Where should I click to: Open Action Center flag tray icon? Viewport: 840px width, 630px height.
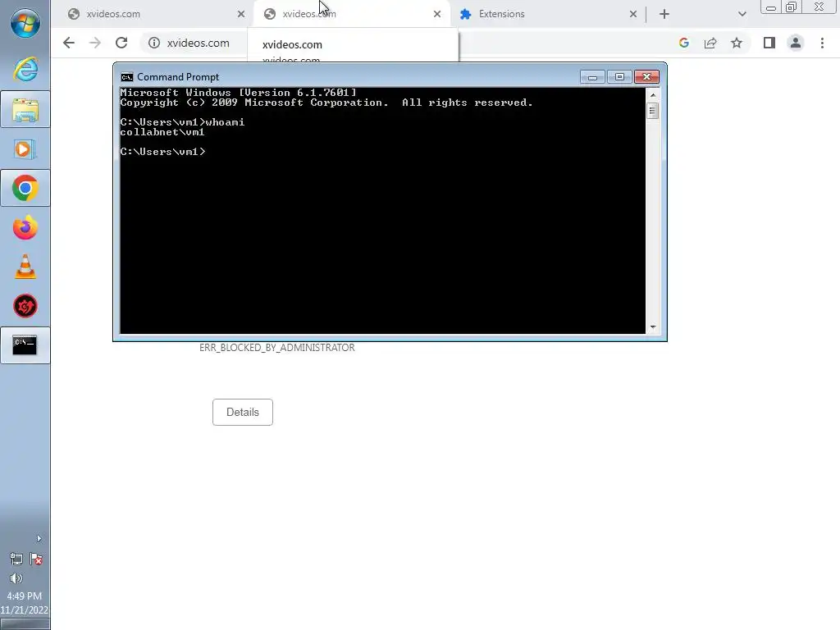pos(36,559)
